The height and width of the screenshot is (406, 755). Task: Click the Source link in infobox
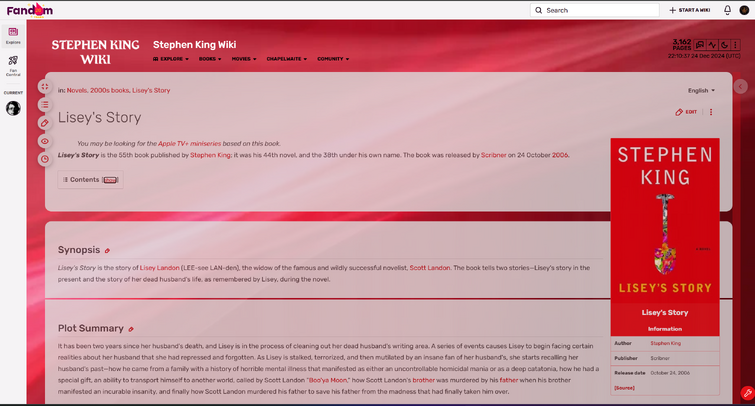(624, 388)
